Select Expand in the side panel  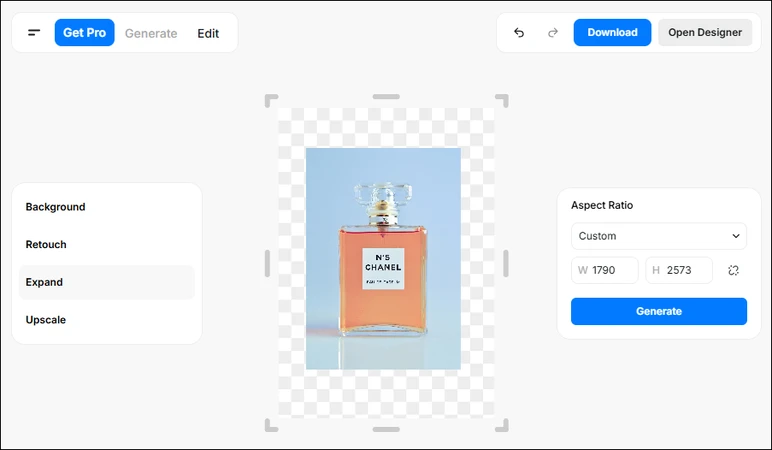(106, 282)
